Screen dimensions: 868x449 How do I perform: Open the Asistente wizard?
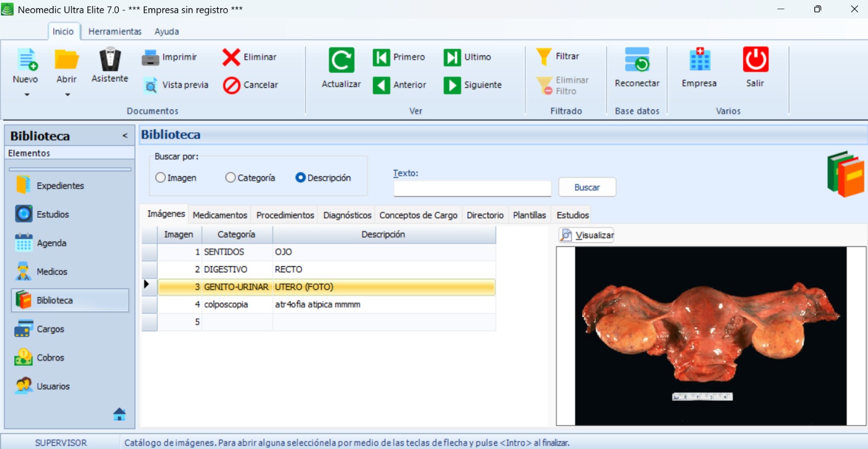click(110, 65)
